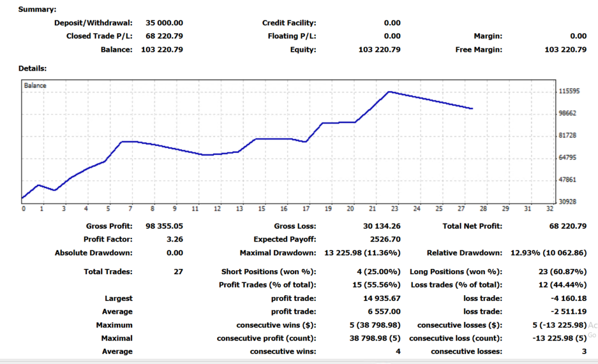Screen dimensions: 598x364
Task: Select the Free Margin label
Action: [x=478, y=50]
